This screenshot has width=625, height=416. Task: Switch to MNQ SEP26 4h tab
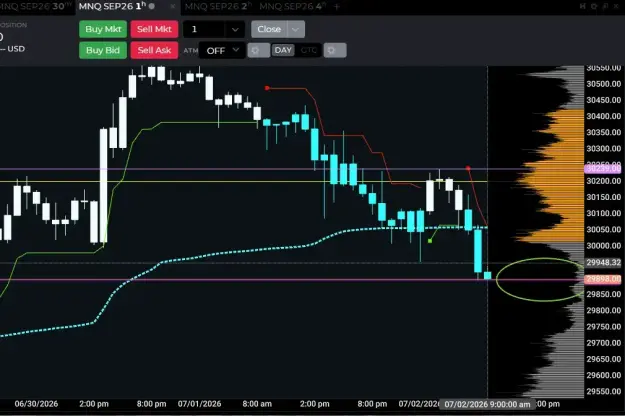click(x=293, y=6)
